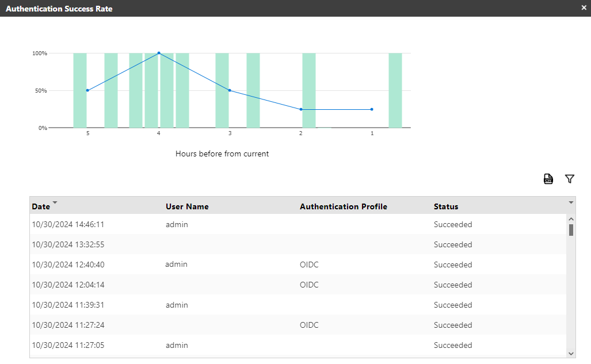Image resolution: width=591 pixels, height=364 pixels.
Task: Sort the table by Date column
Action: coord(41,206)
